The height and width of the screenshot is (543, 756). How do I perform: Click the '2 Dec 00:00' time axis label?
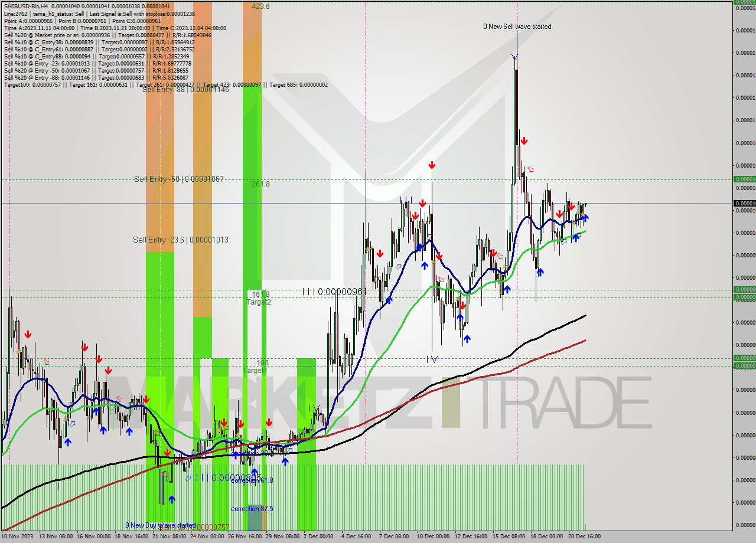(319, 537)
